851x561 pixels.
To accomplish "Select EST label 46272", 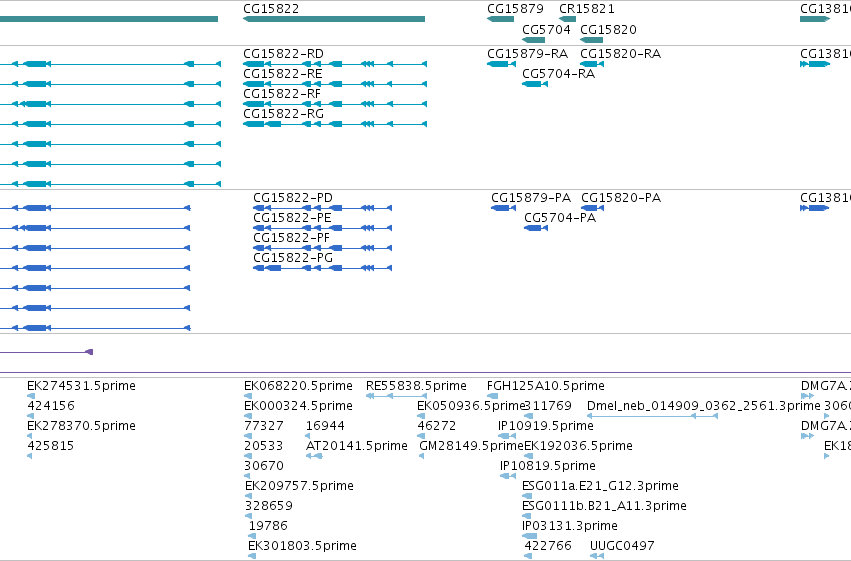I will coord(437,426).
